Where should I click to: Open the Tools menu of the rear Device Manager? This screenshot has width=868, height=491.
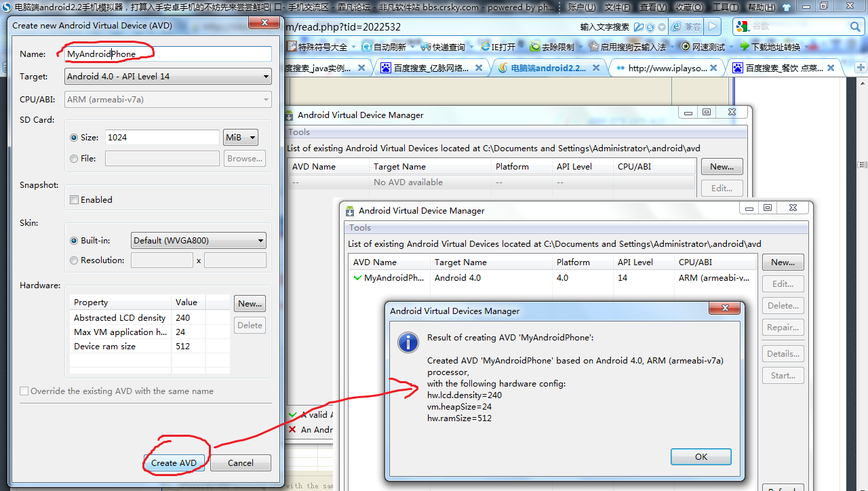(299, 132)
